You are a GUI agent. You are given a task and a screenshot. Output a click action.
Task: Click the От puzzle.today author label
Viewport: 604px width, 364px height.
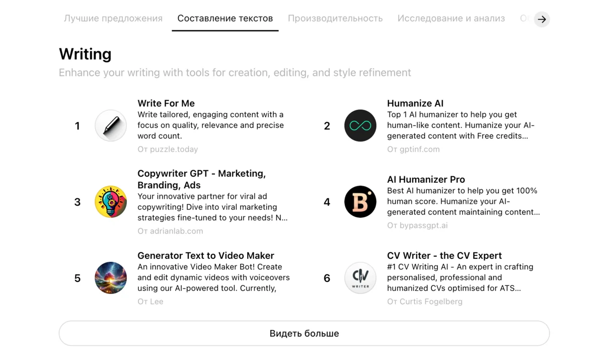click(x=168, y=149)
